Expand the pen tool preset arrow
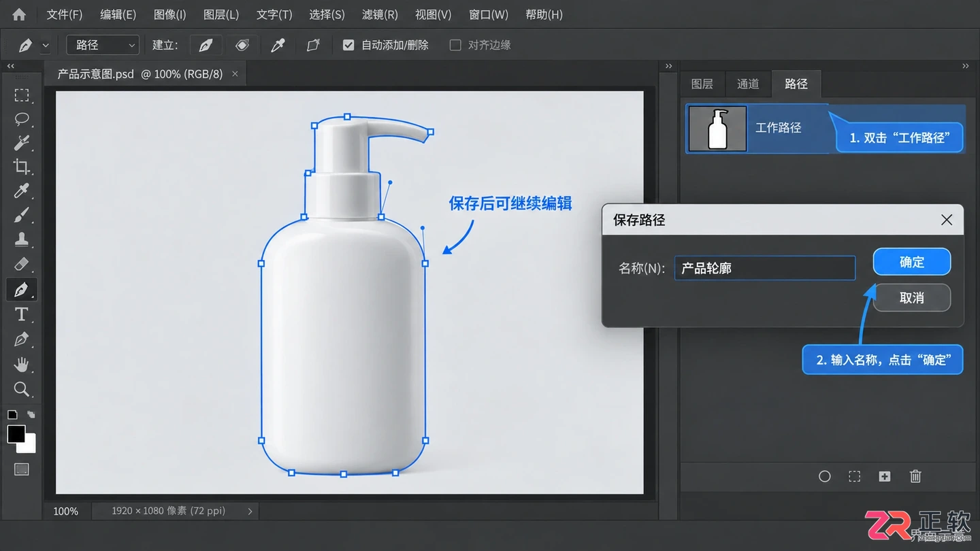 tap(46, 46)
